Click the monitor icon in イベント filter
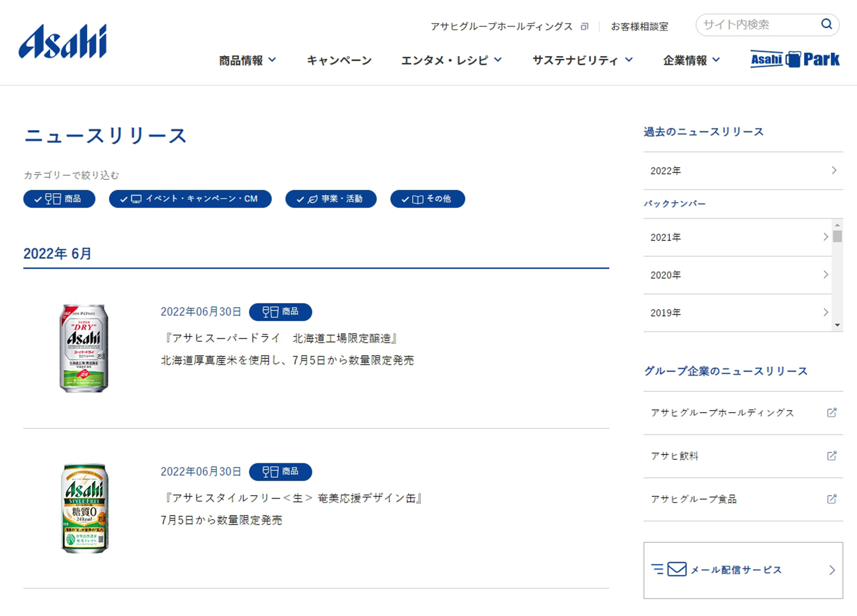 (x=136, y=199)
